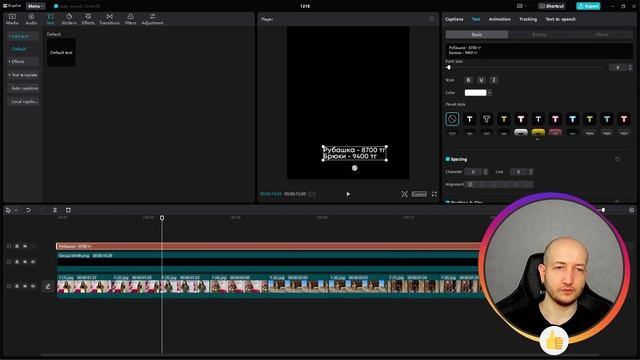Open the Media panel
The height and width of the screenshot is (360, 640).
tap(12, 19)
